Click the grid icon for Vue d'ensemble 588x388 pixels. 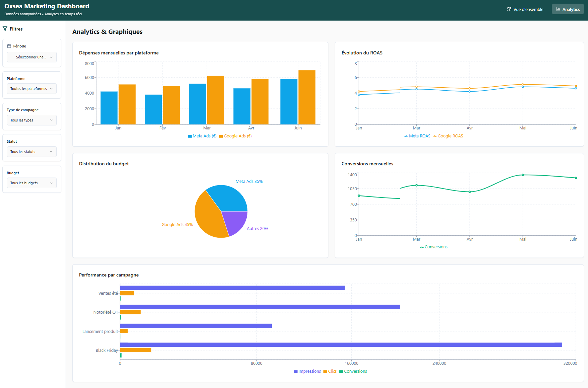pyautogui.click(x=509, y=9)
